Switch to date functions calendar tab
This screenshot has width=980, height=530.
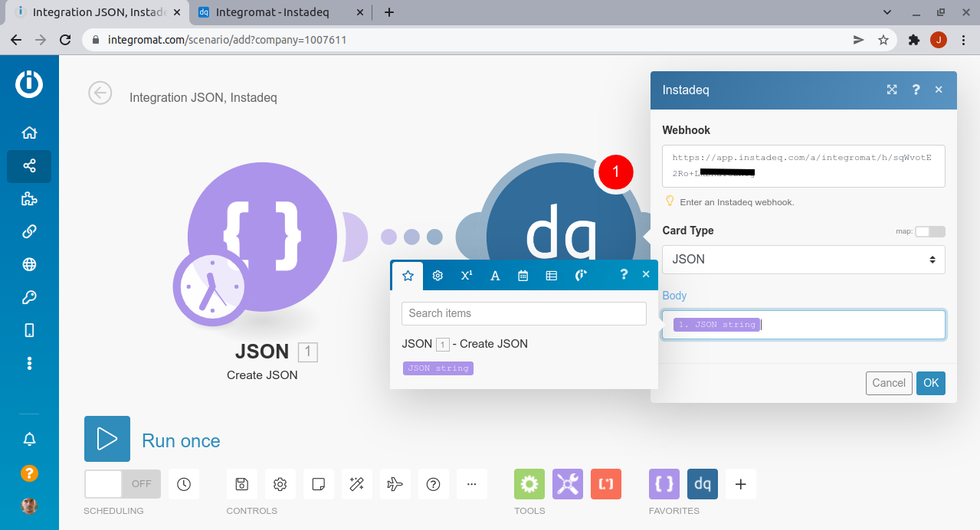pyautogui.click(x=523, y=276)
